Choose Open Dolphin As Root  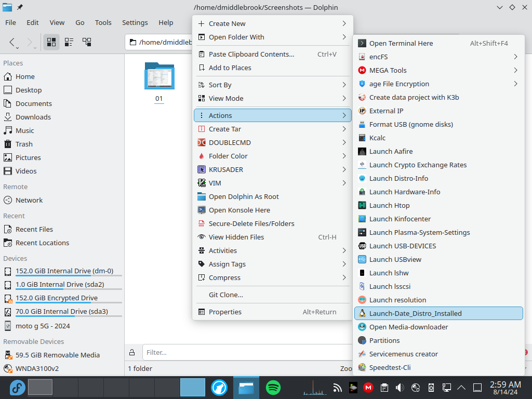[272, 196]
